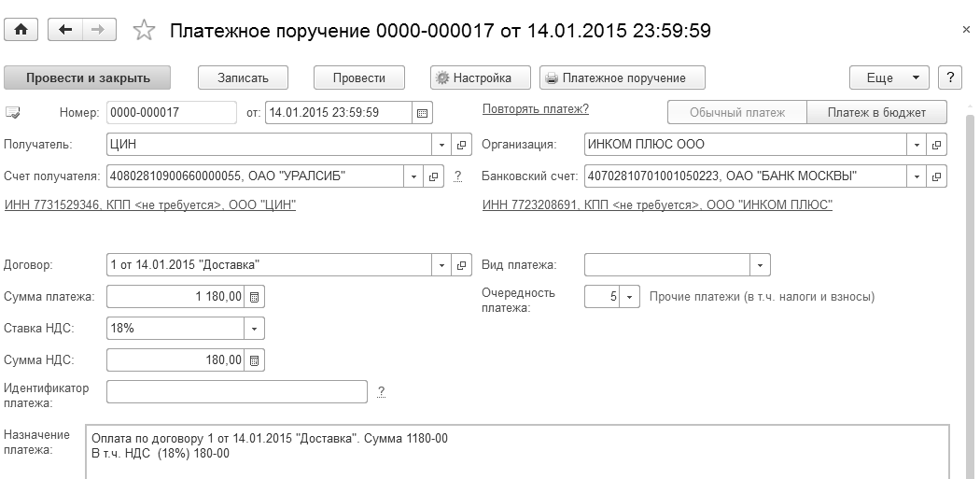Open calendar picker next to date field
The height and width of the screenshot is (479, 980).
tap(423, 113)
